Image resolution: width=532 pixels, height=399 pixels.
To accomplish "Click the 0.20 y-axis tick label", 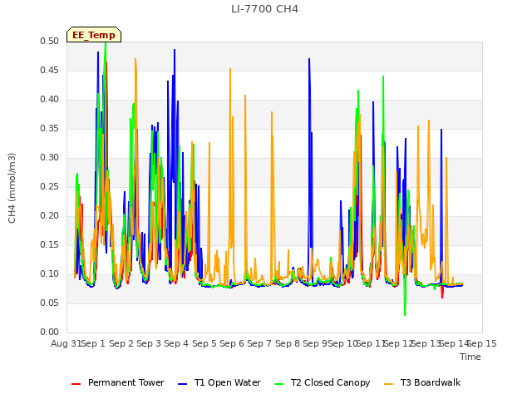I will [50, 216].
